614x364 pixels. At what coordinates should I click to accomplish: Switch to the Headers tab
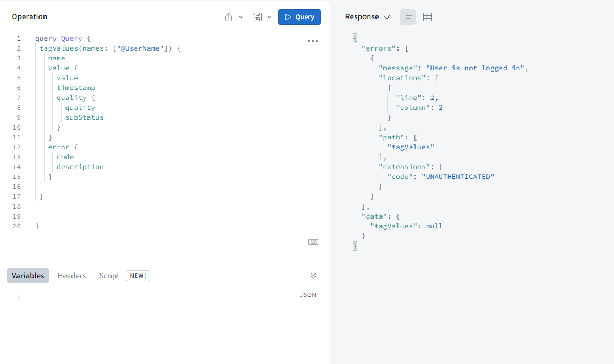coord(71,276)
